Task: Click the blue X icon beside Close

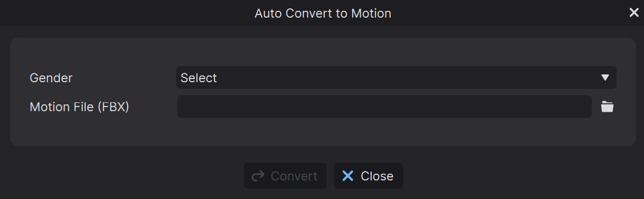Action: pyautogui.click(x=348, y=176)
